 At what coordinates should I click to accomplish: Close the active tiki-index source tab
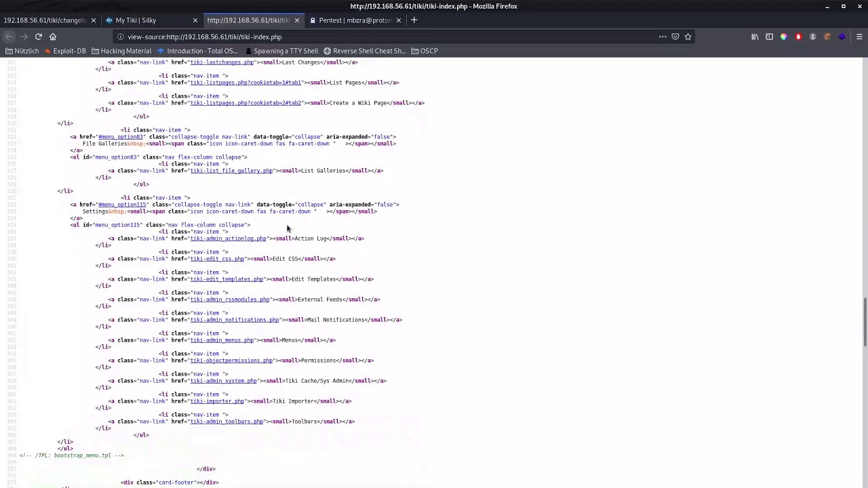point(296,20)
